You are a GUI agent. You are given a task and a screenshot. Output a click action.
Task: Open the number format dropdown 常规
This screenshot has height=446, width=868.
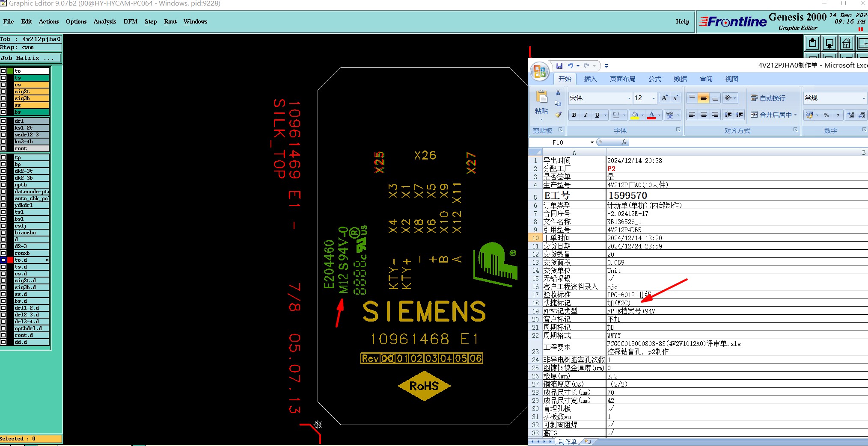click(864, 98)
